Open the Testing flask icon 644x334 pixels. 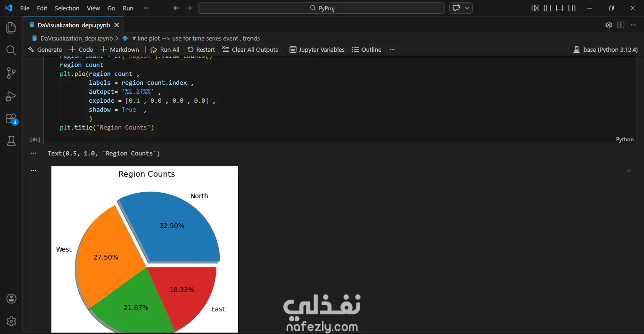click(11, 141)
